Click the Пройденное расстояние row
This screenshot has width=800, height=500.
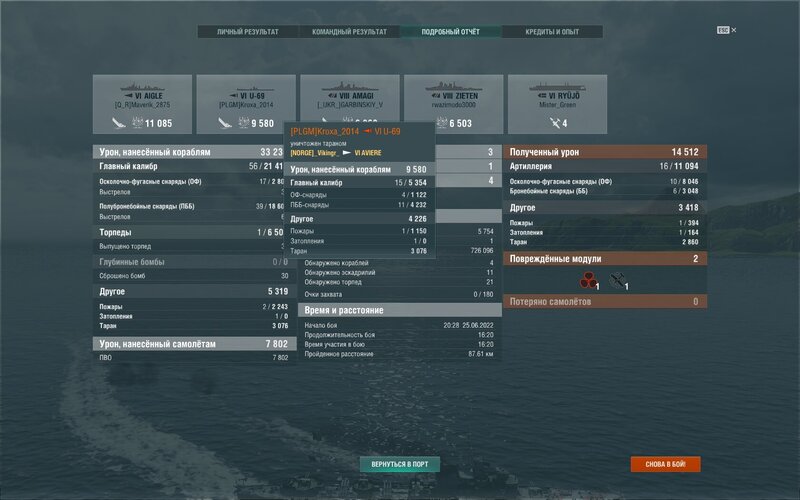(399, 354)
